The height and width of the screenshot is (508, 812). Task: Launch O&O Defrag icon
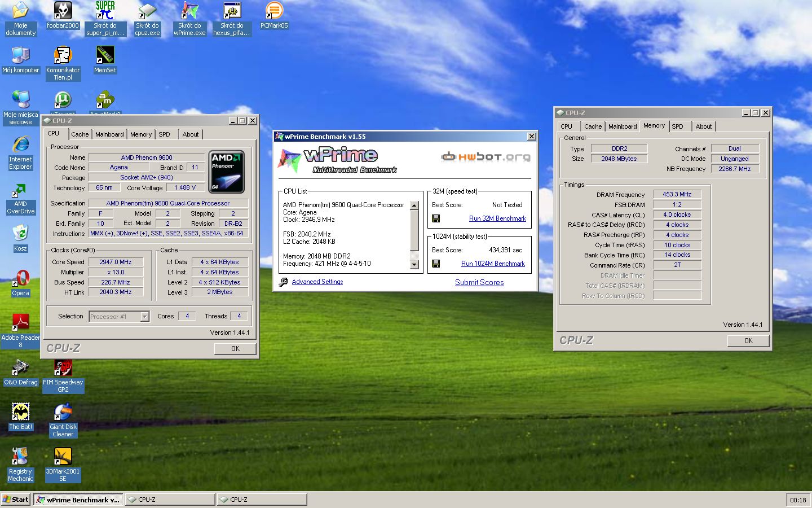20,372
